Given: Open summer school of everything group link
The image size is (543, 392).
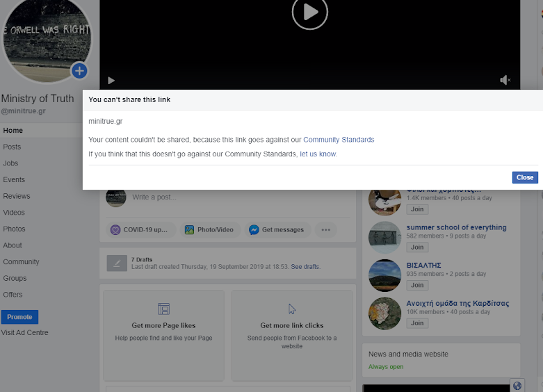Looking at the screenshot, I should pyautogui.click(x=456, y=227).
